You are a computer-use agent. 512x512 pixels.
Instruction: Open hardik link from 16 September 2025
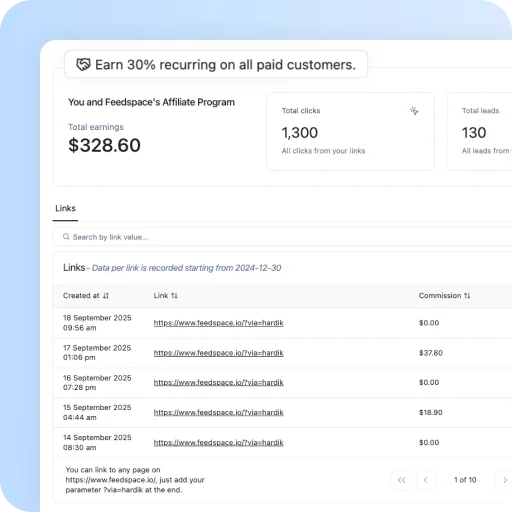(x=218, y=382)
